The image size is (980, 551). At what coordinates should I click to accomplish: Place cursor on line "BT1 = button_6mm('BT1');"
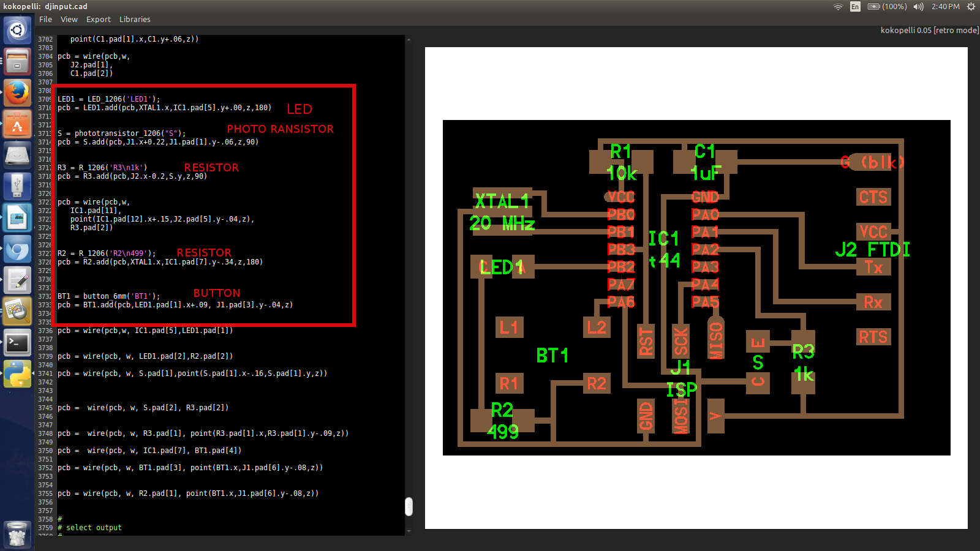108,296
